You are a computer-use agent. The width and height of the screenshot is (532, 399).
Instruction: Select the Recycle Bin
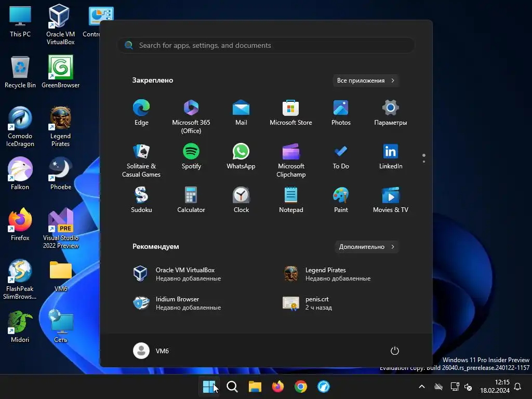(x=20, y=72)
